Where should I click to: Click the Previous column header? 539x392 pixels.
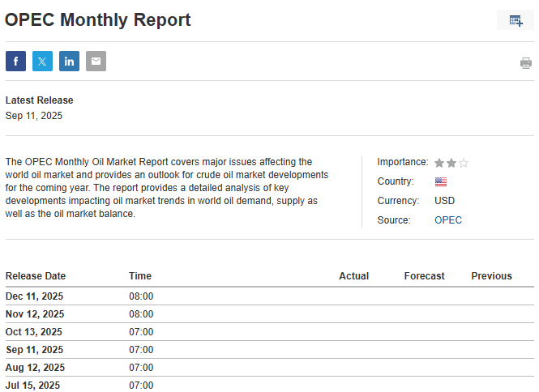(x=491, y=276)
